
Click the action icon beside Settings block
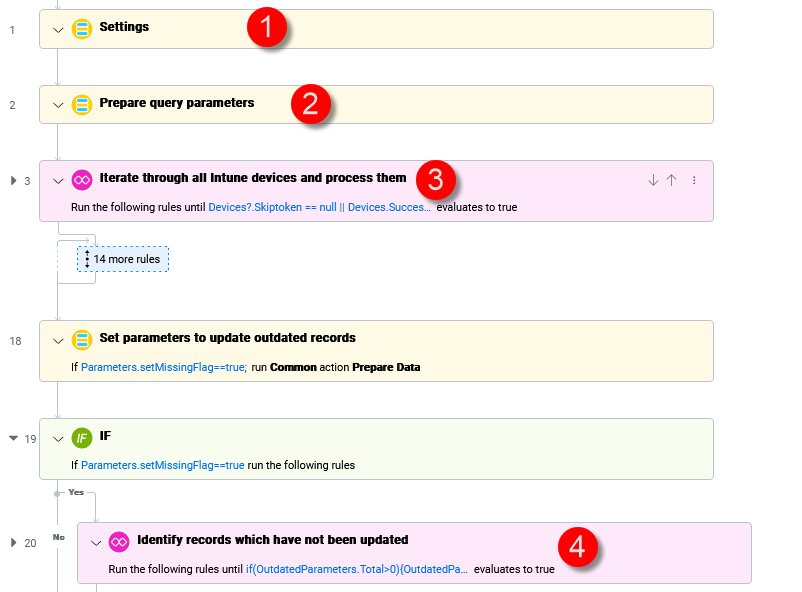81,27
